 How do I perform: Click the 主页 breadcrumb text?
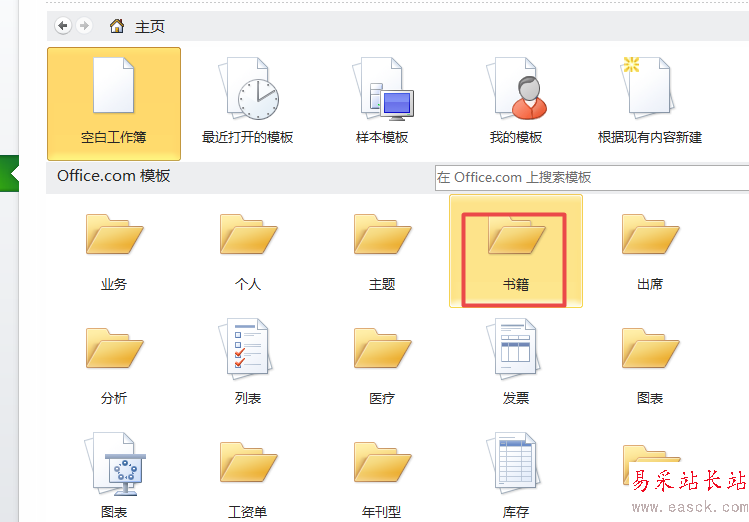pos(150,26)
